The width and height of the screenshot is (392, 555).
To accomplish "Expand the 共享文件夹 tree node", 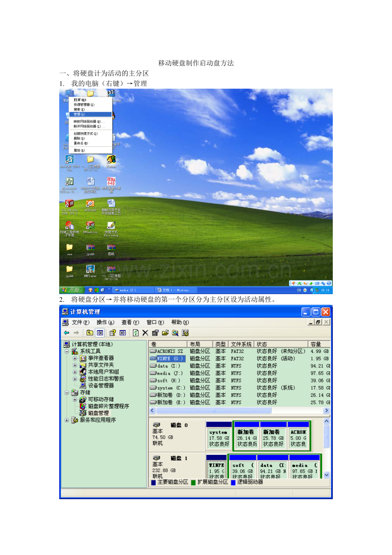I will coord(75,365).
